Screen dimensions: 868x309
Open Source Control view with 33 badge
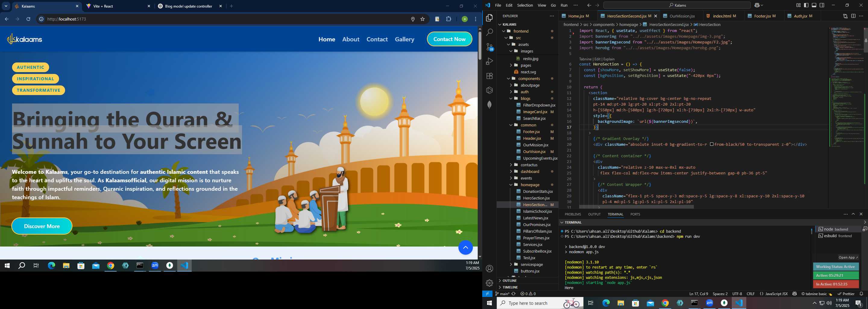pyautogui.click(x=489, y=47)
